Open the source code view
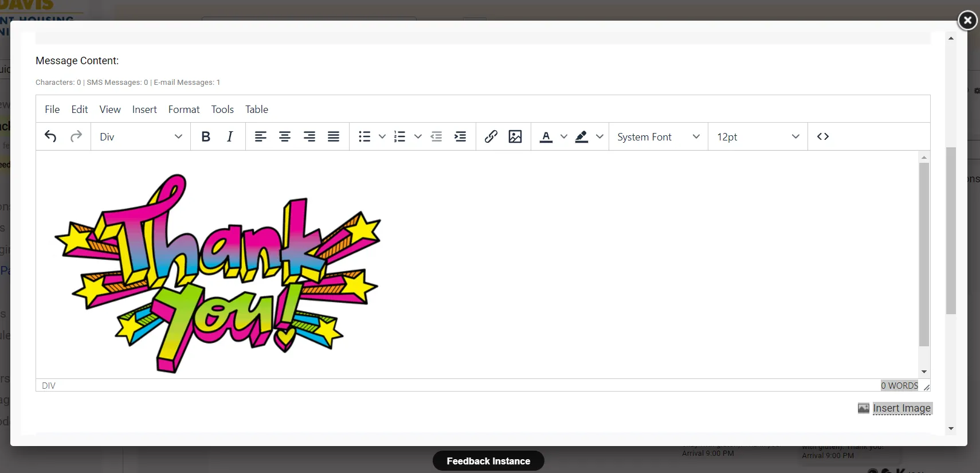 (x=823, y=136)
